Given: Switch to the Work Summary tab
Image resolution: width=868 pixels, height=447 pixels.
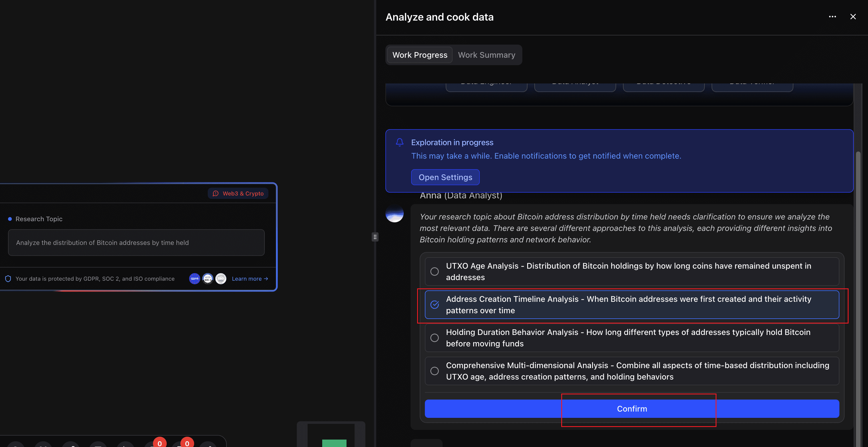Looking at the screenshot, I should pyautogui.click(x=487, y=55).
